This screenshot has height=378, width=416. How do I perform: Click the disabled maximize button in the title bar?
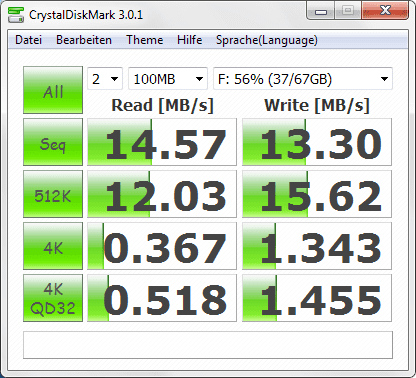(x=348, y=10)
